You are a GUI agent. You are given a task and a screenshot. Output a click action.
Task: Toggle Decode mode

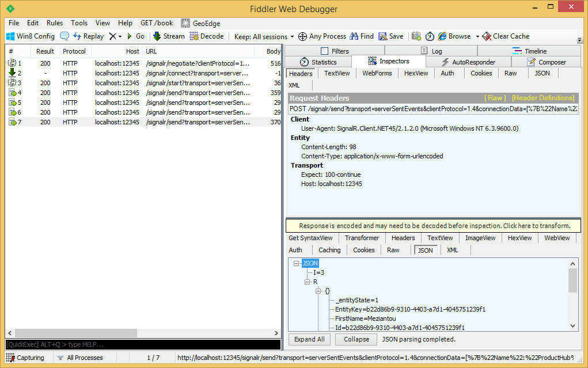206,36
